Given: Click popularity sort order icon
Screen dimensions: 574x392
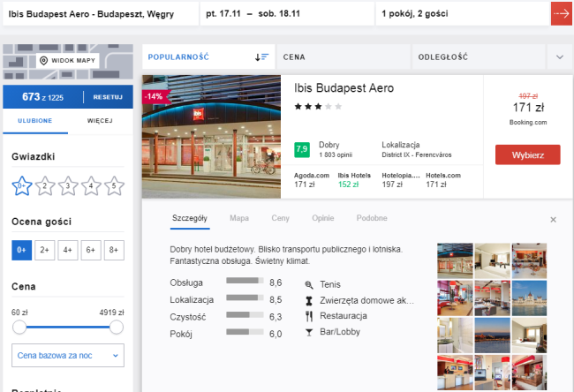Looking at the screenshot, I should click(x=261, y=57).
